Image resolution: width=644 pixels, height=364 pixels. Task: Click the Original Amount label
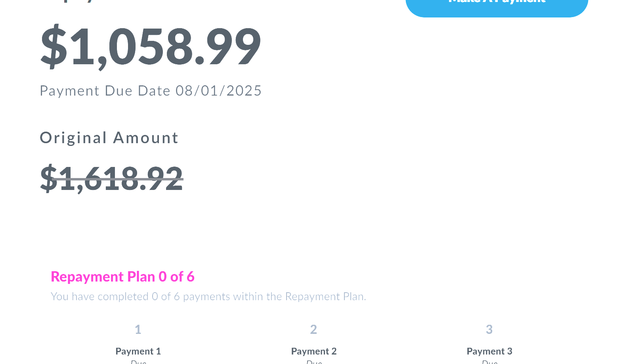click(109, 138)
